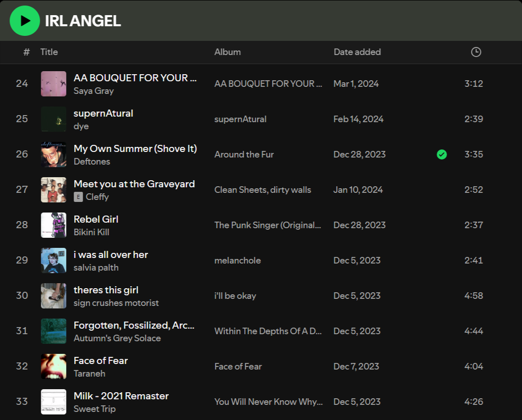Open Clean Sheets, dirty walls album
This screenshot has width=522, height=420.
coord(263,190)
